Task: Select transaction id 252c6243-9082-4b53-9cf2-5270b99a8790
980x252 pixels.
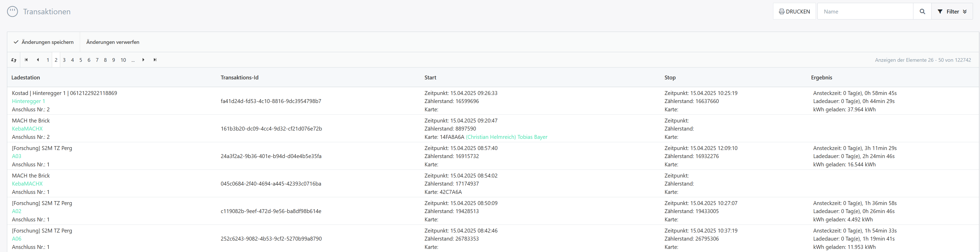Action: 271,239
